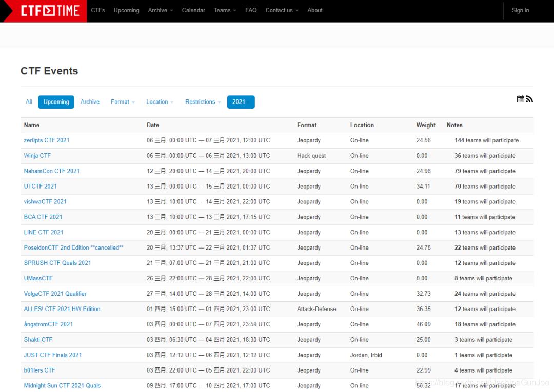Switch to the Upcoming events tab
This screenshot has width=554, height=392.
coord(56,102)
